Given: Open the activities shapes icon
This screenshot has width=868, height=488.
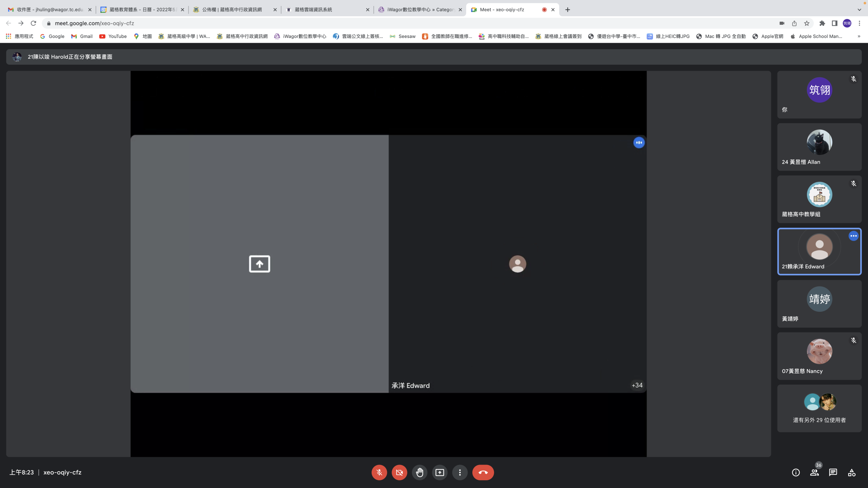Looking at the screenshot, I should (851, 472).
